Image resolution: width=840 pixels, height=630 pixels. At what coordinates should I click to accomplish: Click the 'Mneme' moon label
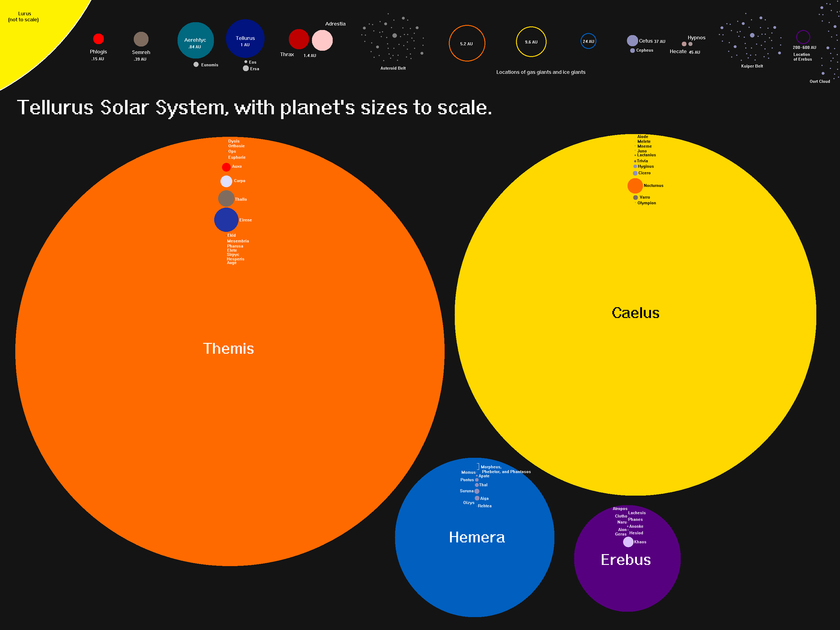[x=644, y=146]
